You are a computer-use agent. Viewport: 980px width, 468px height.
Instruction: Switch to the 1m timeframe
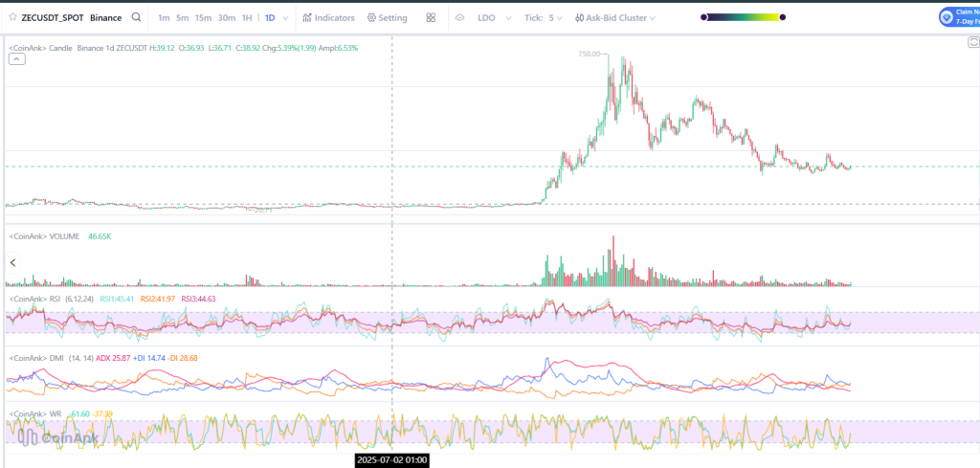[164, 17]
